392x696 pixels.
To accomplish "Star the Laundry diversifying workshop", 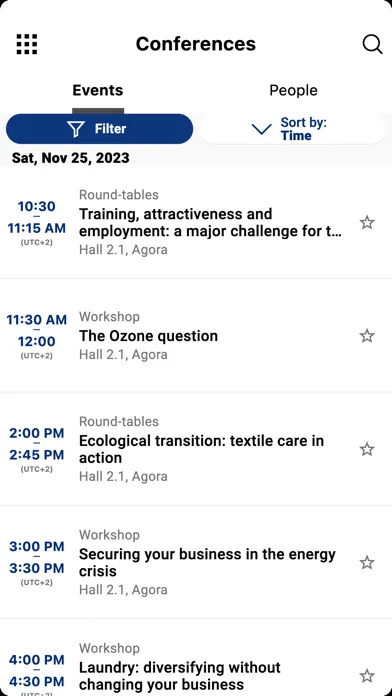I will coord(367,676).
